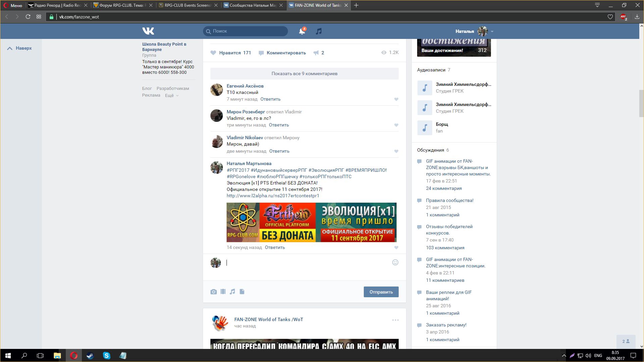Reply to Евгений Аксёнов's comment

pyautogui.click(x=270, y=99)
